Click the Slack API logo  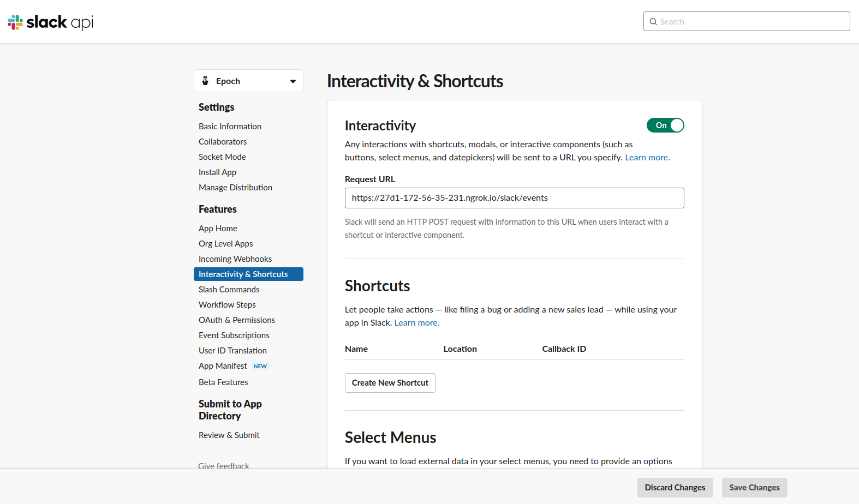click(50, 22)
